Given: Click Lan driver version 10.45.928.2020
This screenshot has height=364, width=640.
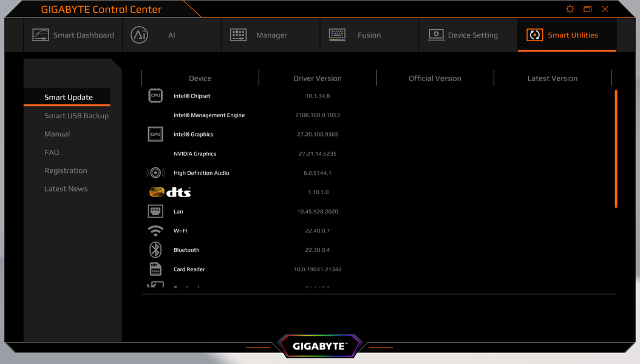Looking at the screenshot, I should 318,212.
